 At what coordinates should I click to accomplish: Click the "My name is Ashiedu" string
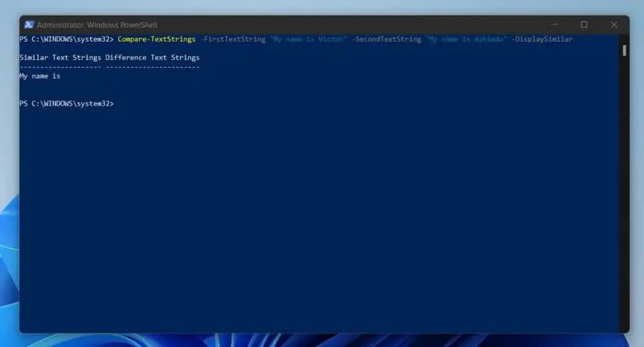(467, 39)
